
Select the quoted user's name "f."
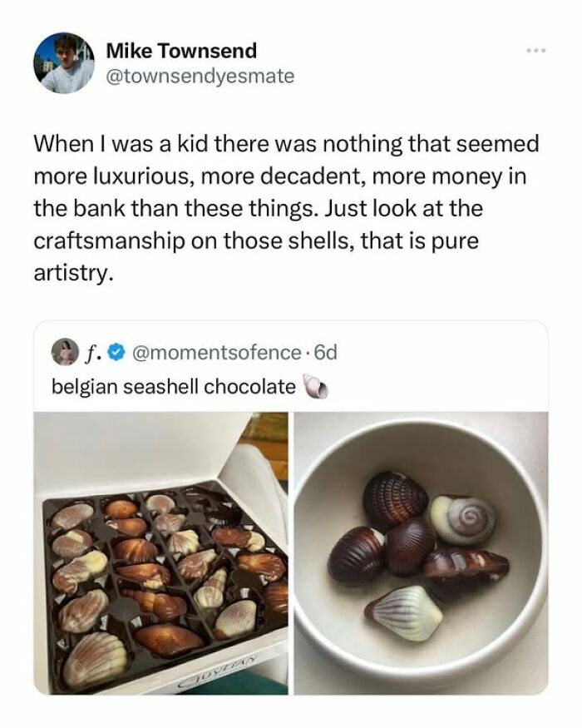coord(91,353)
